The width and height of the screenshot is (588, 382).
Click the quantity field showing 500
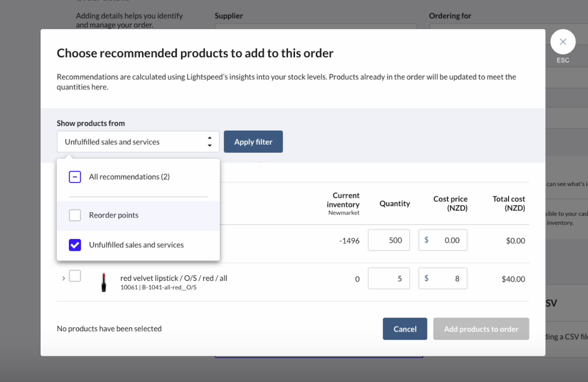(388, 240)
